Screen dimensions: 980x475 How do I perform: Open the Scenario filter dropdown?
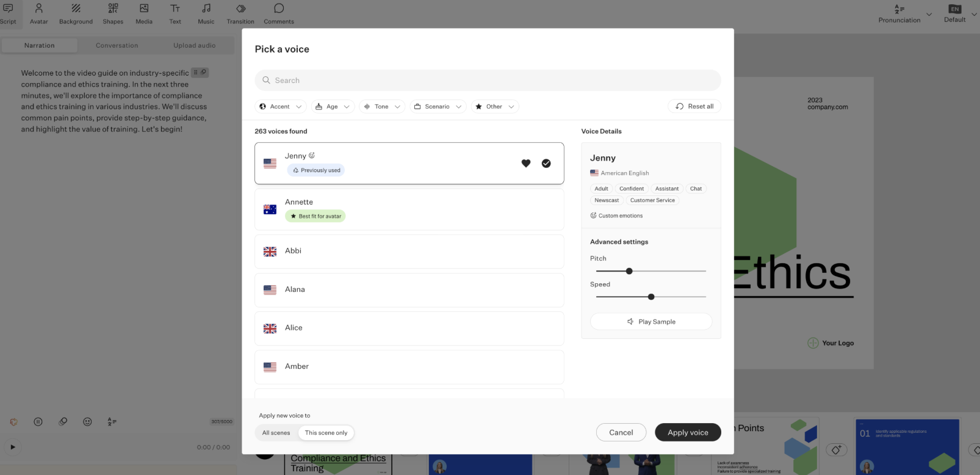click(438, 106)
